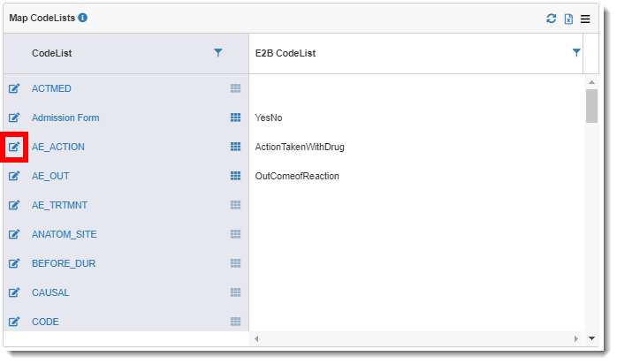Image resolution: width=617 pixels, height=364 pixels.
Task: Open the CodeList column filter
Action: [x=218, y=53]
